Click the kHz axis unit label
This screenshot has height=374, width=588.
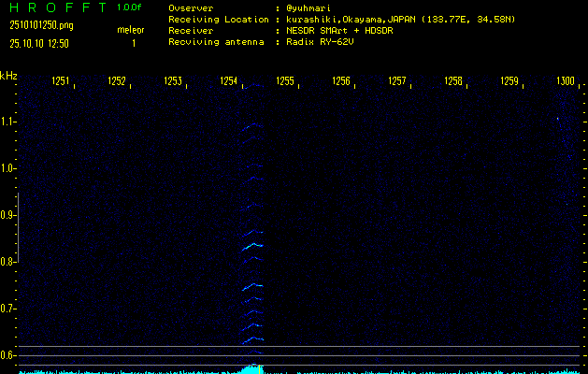[8, 76]
